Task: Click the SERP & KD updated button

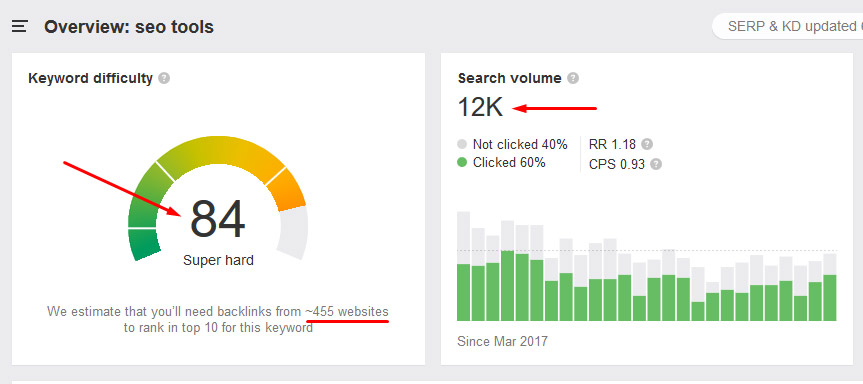Action: (788, 26)
